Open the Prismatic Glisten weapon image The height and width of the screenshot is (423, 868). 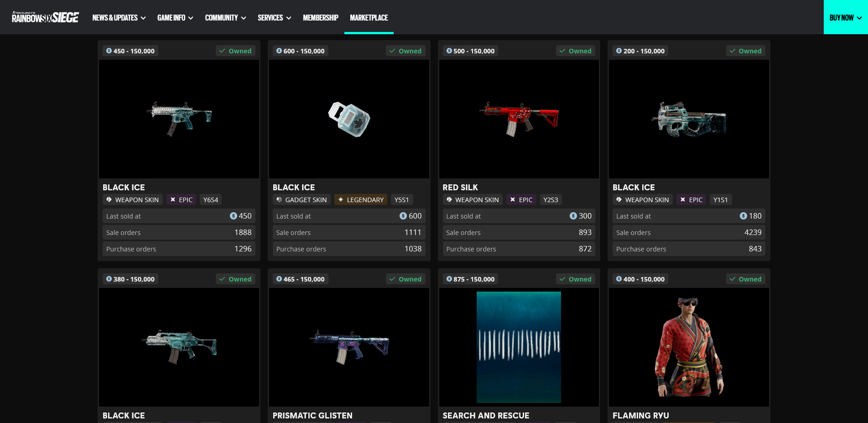coord(349,347)
